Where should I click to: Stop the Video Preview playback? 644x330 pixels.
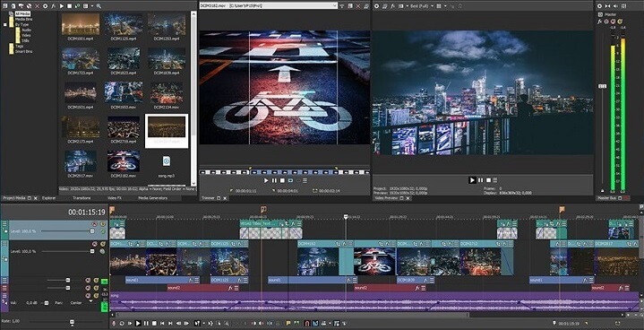point(489,180)
